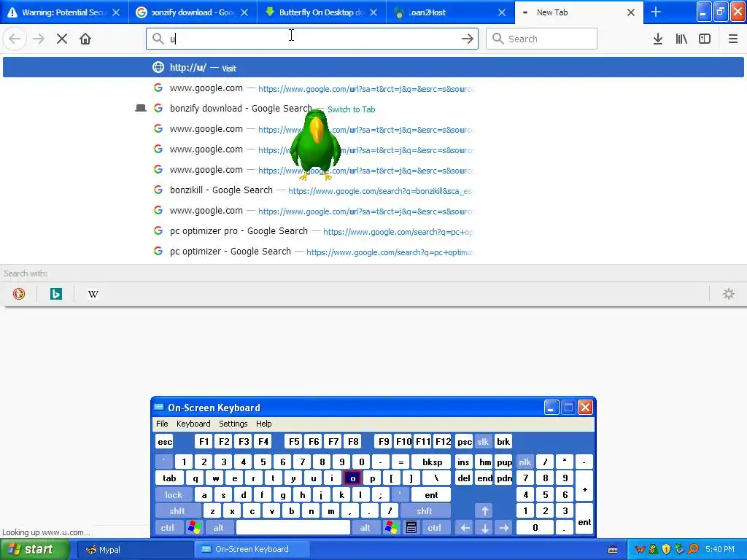Open a new tab with the plus button
Viewport: 747px width, 560px height.
(656, 12)
